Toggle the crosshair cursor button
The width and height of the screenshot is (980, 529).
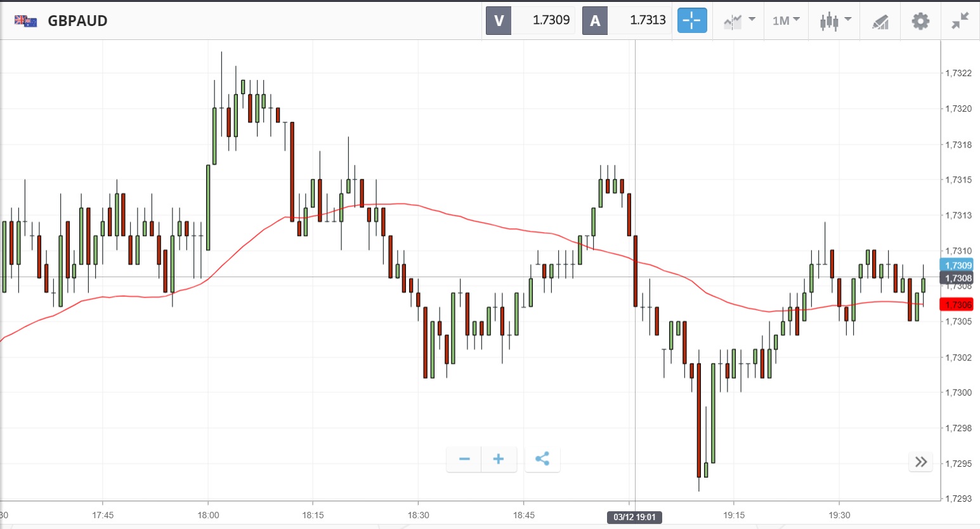(x=691, y=20)
